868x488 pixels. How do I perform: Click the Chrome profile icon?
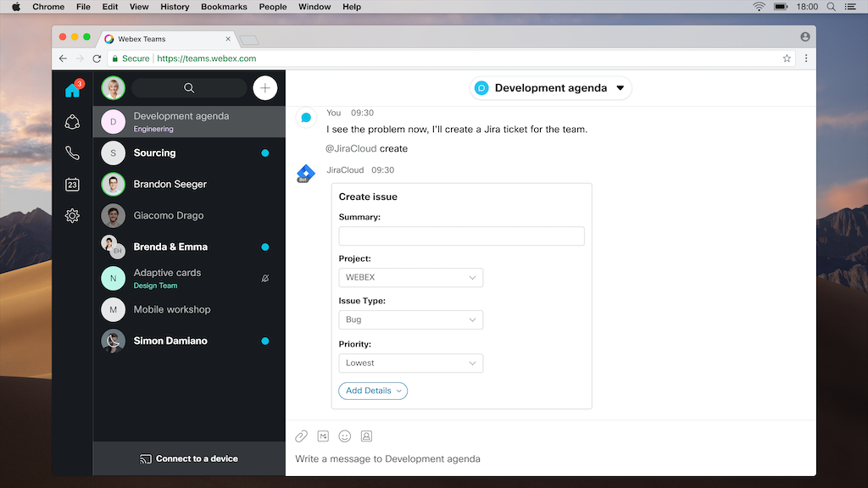click(805, 36)
